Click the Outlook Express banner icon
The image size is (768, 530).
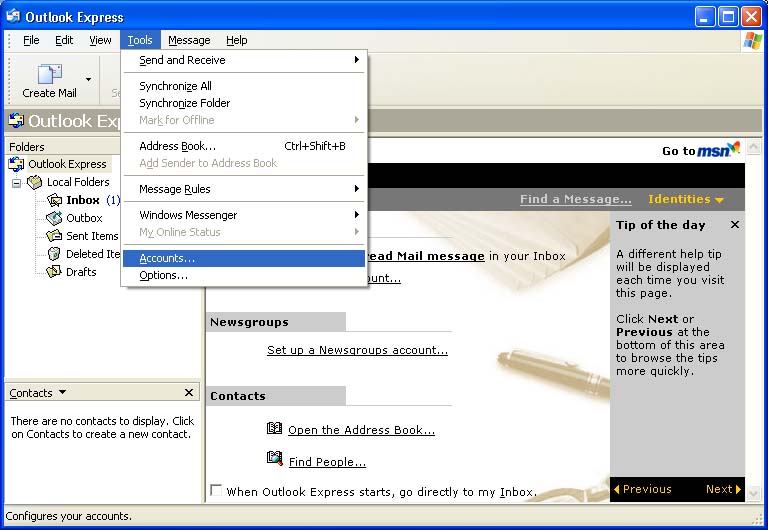tap(16, 120)
